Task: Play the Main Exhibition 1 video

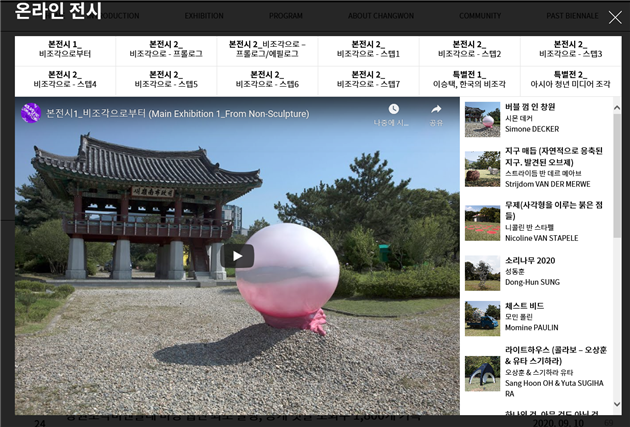Action: point(237,256)
